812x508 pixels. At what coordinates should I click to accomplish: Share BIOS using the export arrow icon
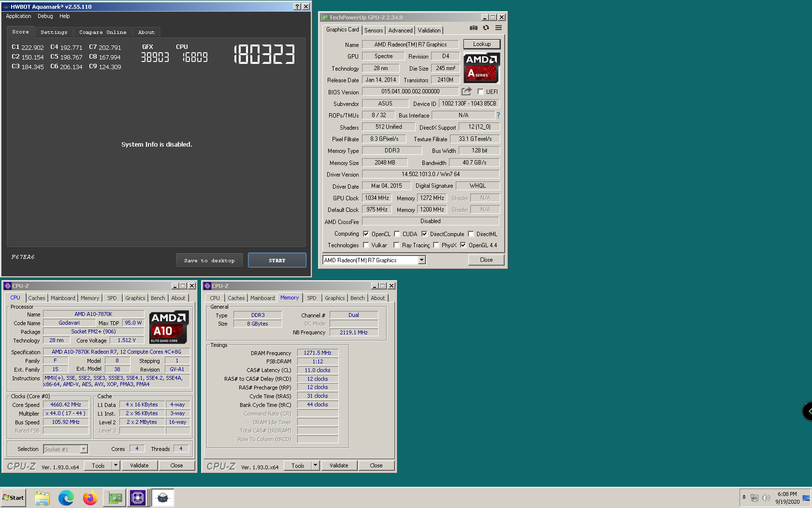click(x=466, y=91)
